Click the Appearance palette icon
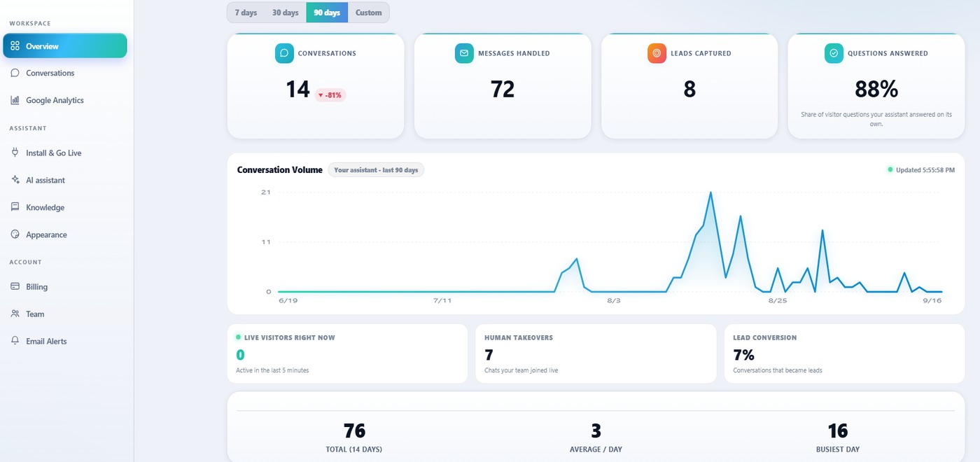Image resolution: width=980 pixels, height=462 pixels. [15, 234]
